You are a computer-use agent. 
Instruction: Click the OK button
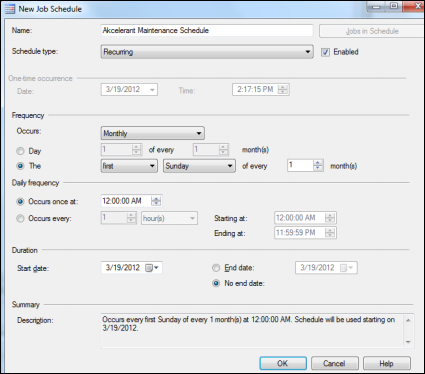tap(283, 363)
